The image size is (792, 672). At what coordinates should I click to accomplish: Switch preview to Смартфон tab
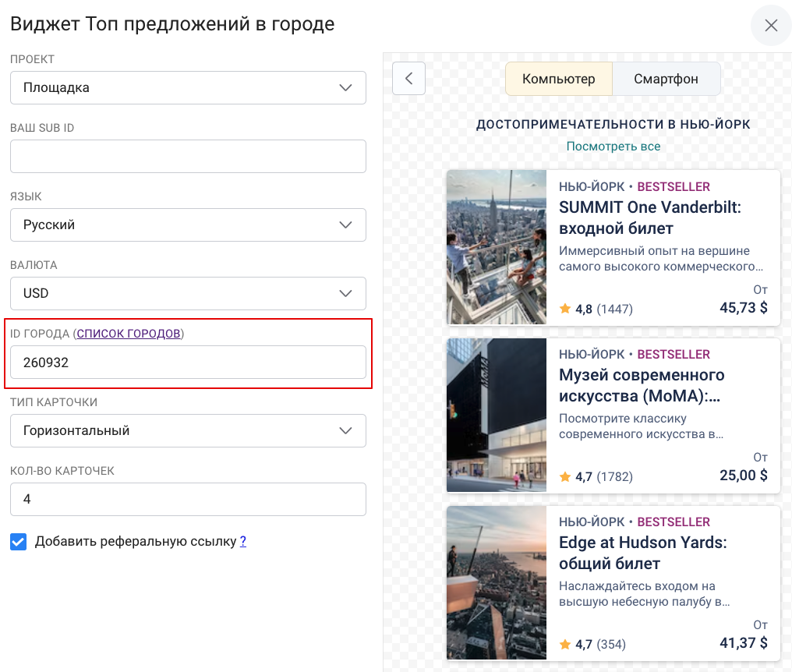click(x=666, y=79)
